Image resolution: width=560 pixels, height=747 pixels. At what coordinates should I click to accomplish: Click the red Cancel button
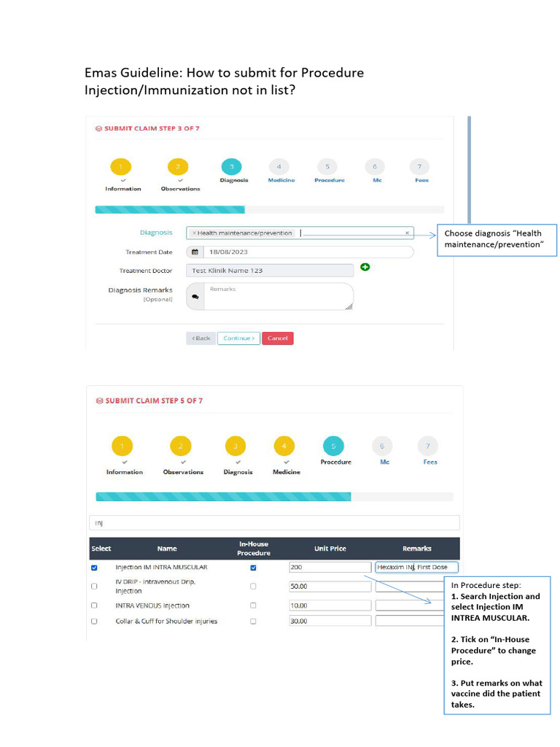(x=278, y=338)
